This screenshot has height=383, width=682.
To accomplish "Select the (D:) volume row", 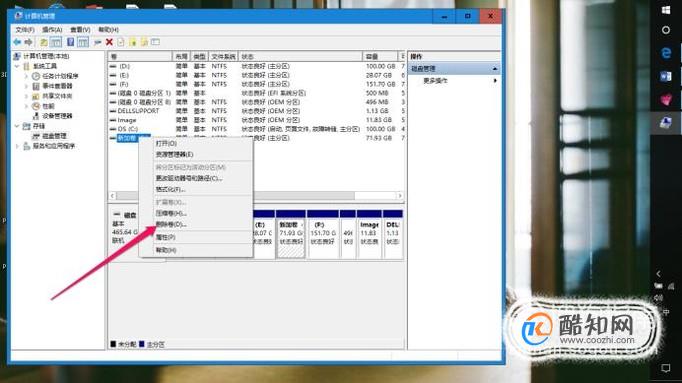I will click(x=257, y=66).
